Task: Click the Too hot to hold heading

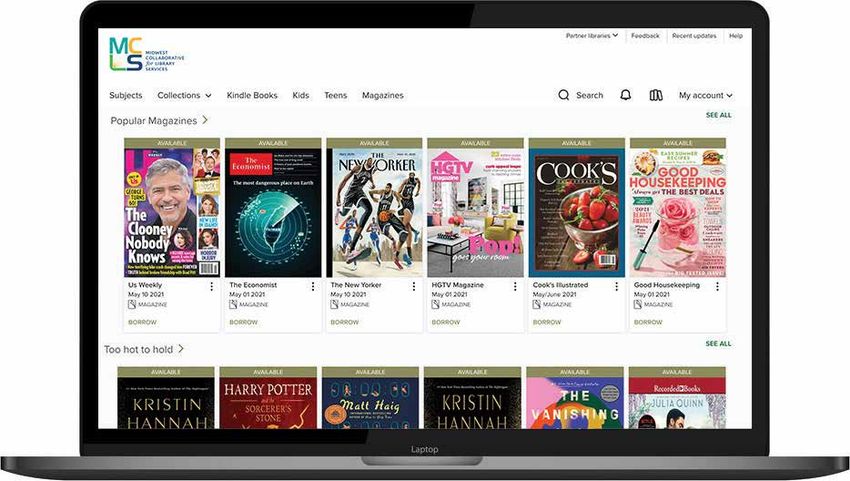Action: (x=138, y=349)
